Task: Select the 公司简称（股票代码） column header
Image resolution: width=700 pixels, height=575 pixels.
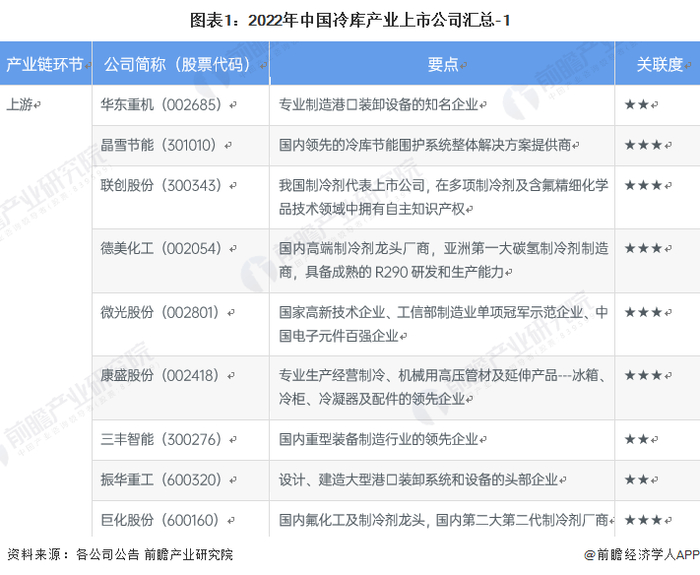Action: click(181, 63)
